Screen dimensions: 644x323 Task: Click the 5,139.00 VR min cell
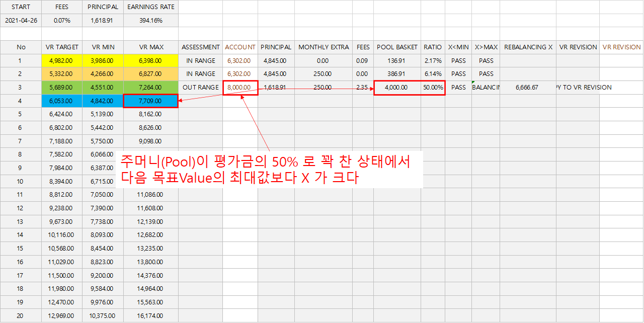103,114
